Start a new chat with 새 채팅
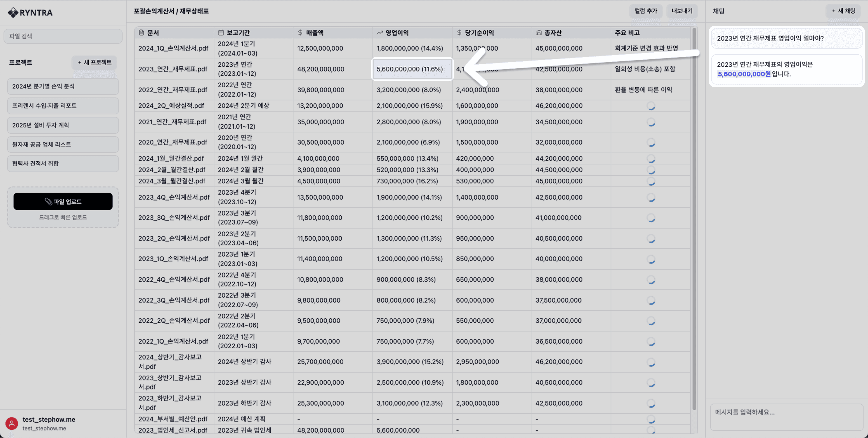 click(x=843, y=11)
